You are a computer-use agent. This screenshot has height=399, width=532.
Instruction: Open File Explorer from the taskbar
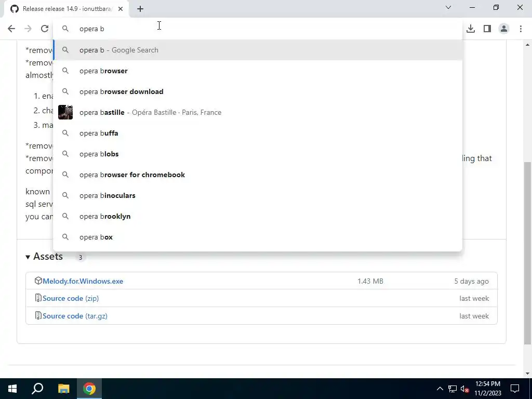(63, 389)
